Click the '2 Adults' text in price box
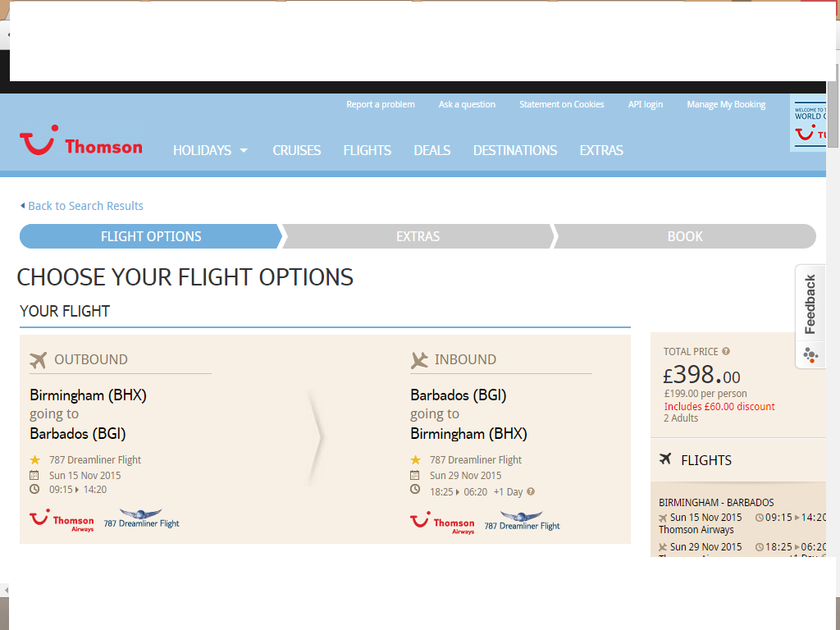840x630 pixels. [680, 418]
